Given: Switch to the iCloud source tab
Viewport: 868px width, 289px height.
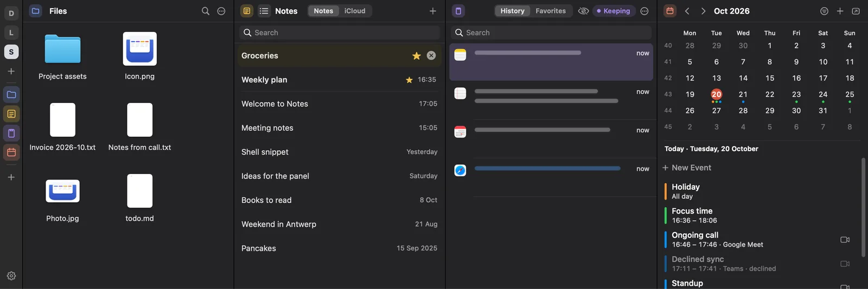Looking at the screenshot, I should tap(355, 11).
